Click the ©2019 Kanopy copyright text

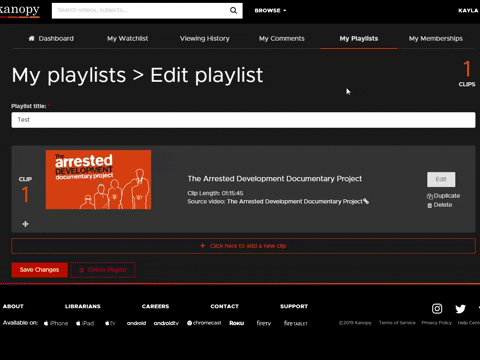point(355,323)
